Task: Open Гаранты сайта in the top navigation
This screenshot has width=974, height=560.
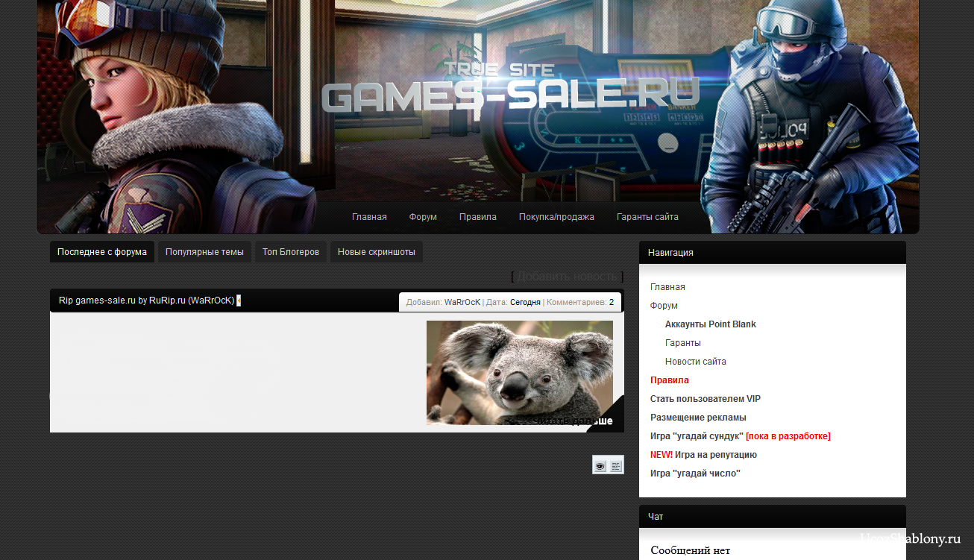Action: click(647, 217)
